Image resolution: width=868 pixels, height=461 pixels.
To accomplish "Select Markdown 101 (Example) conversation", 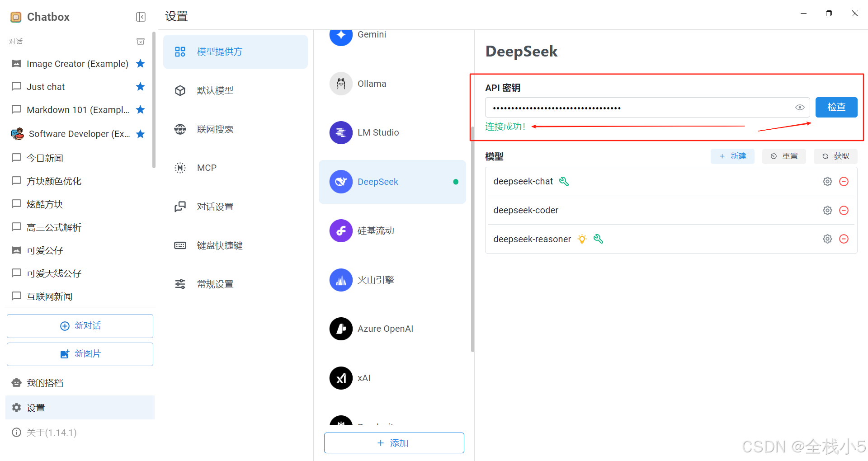I will (77, 110).
